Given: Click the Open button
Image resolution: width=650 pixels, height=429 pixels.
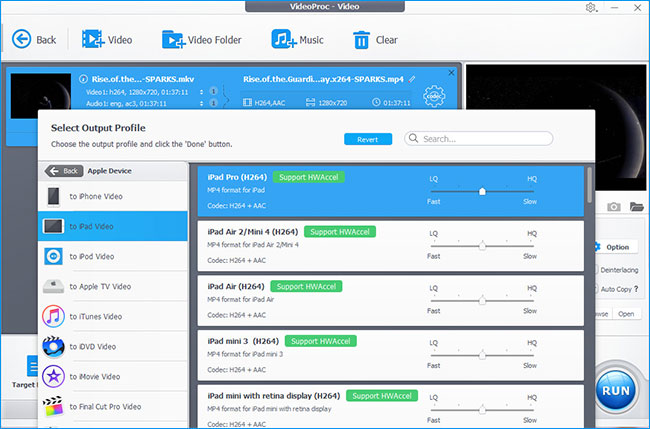Looking at the screenshot, I should (x=626, y=314).
